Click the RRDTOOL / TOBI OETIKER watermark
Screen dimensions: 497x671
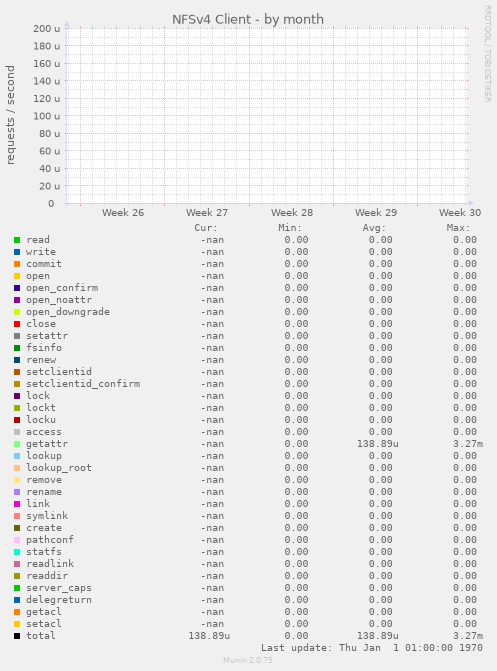point(488,53)
